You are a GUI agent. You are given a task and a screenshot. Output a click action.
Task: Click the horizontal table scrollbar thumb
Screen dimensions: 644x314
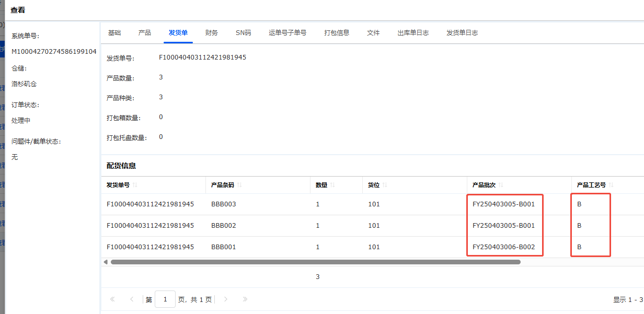[x=316, y=262]
